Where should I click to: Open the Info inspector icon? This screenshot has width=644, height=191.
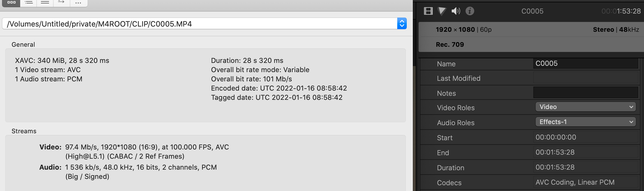(x=470, y=11)
